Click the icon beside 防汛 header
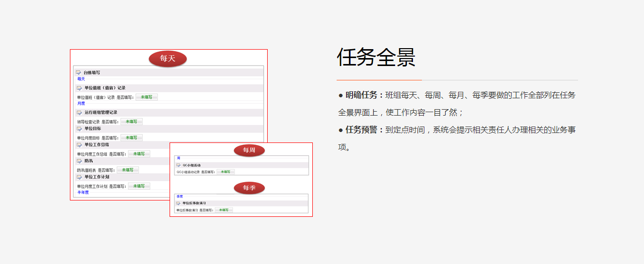Screen dimensions: 644x264 point(79,161)
